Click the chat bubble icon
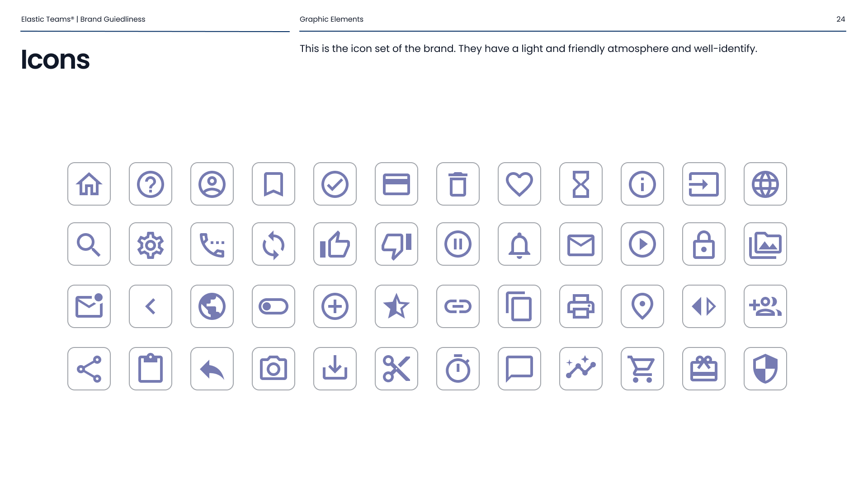The image size is (868, 488). click(x=519, y=369)
